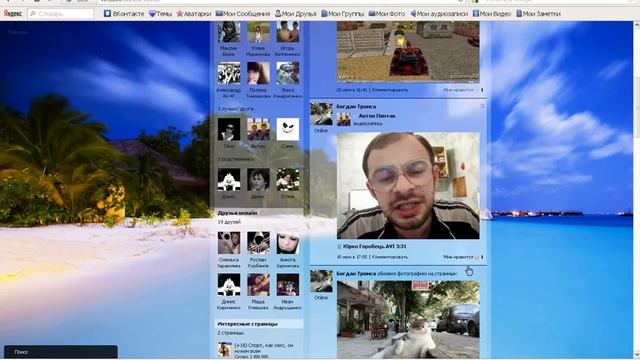Open the Темы bookmark with heart icon
The image size is (640, 360).
tap(160, 13)
